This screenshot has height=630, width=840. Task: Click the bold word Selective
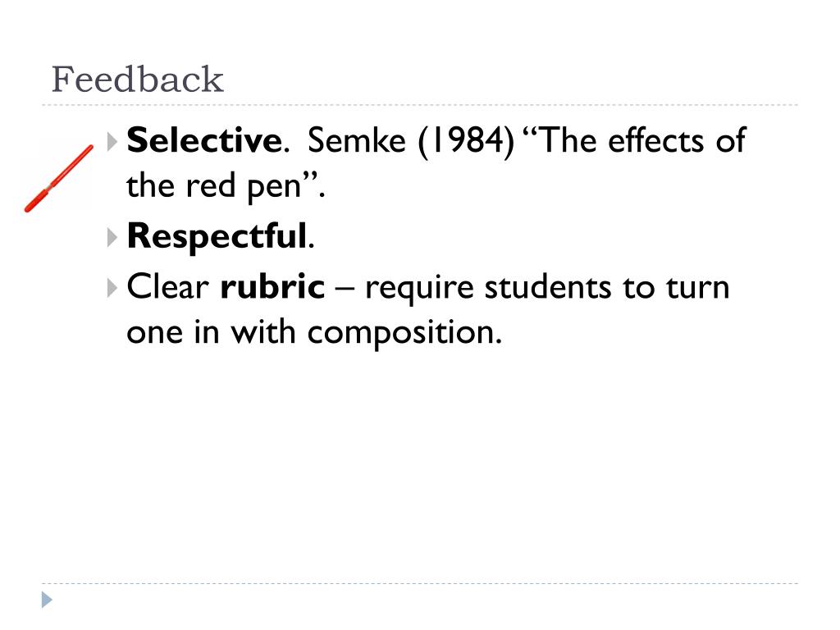(x=204, y=140)
